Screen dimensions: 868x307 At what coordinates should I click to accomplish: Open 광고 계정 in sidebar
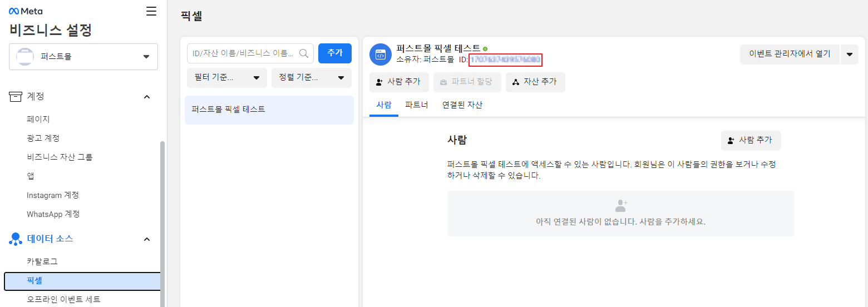tap(43, 138)
